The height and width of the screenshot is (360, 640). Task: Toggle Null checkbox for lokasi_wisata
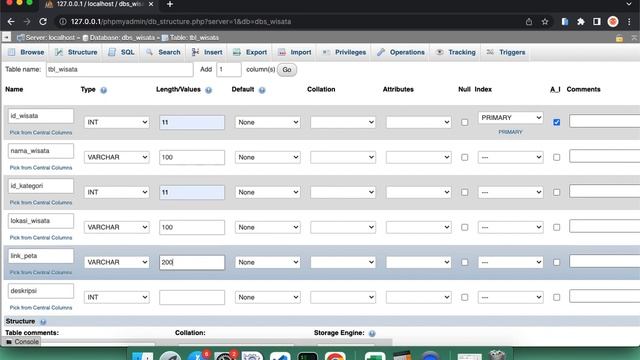[464, 227]
